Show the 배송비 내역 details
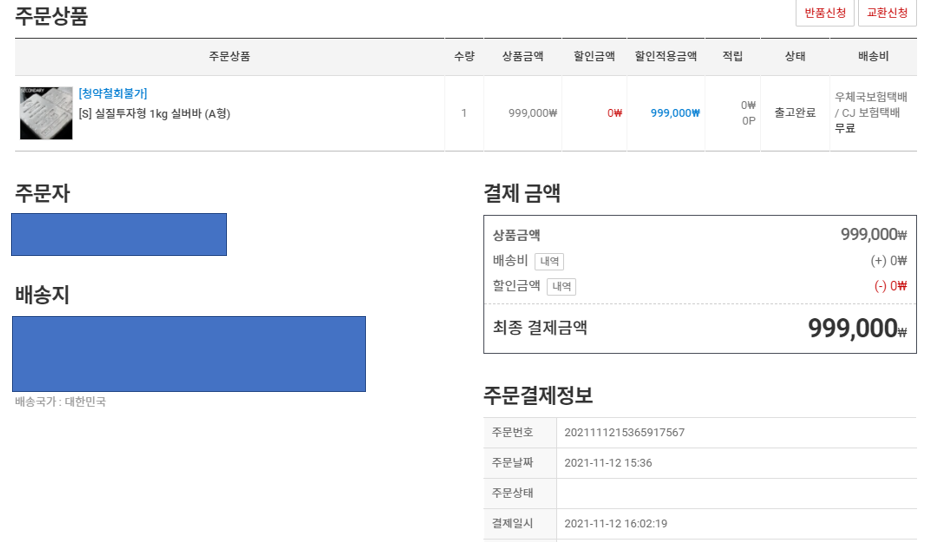The image size is (933, 542). coord(549,261)
